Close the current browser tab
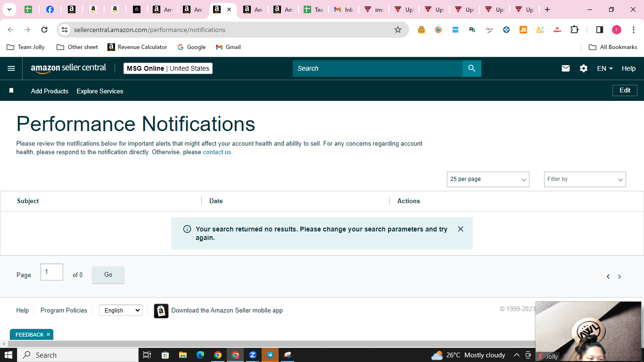The height and width of the screenshot is (362, 644). pos(229,9)
